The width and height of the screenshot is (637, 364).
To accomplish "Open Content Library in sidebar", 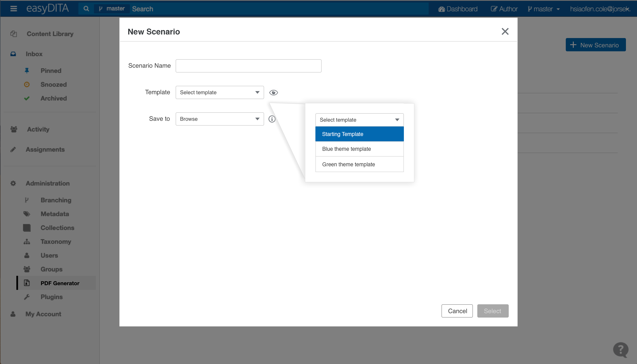I will coord(50,34).
